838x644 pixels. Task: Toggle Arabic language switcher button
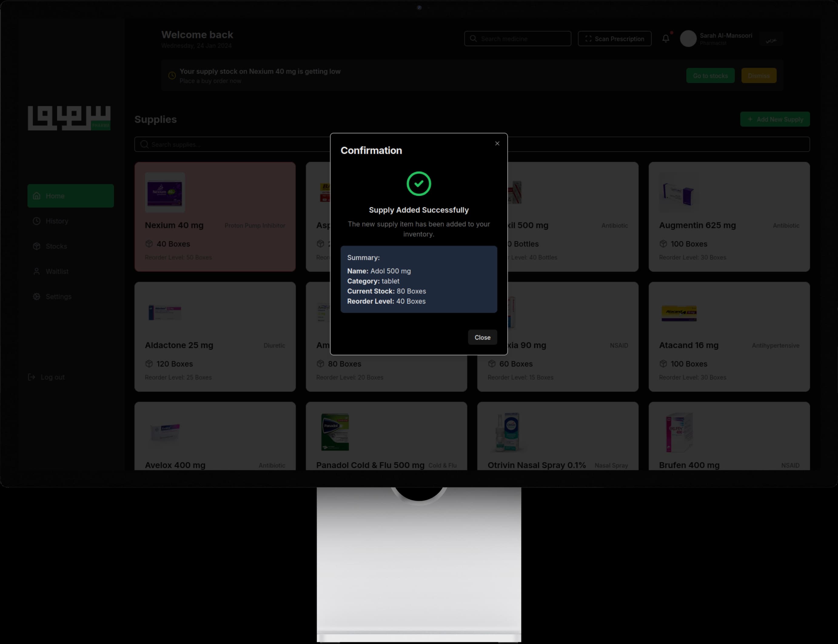(771, 39)
